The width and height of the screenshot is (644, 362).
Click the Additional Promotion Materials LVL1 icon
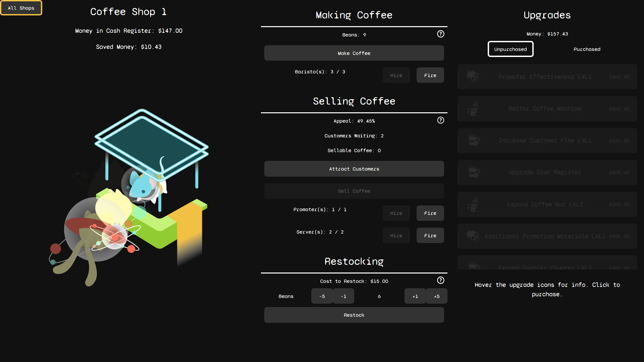[473, 236]
